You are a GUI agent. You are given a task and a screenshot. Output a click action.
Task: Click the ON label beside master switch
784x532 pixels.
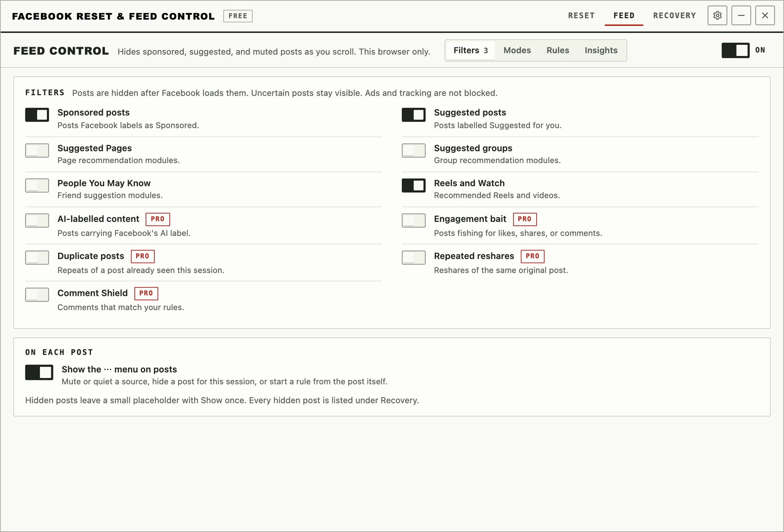[760, 50]
